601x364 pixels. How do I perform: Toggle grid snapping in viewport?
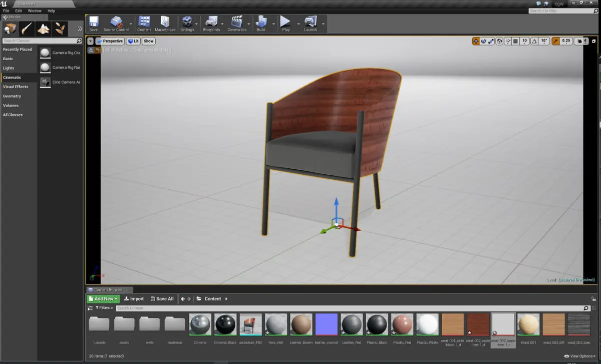coord(515,41)
